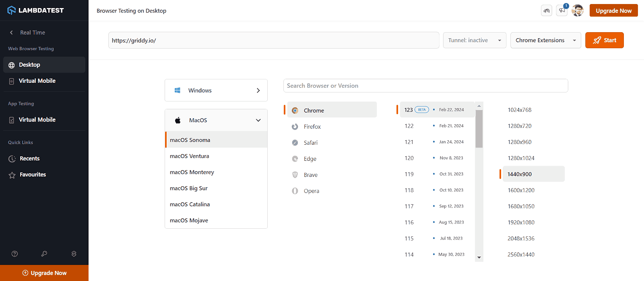
Task: Choose resolution 1600x1200
Action: click(x=521, y=190)
